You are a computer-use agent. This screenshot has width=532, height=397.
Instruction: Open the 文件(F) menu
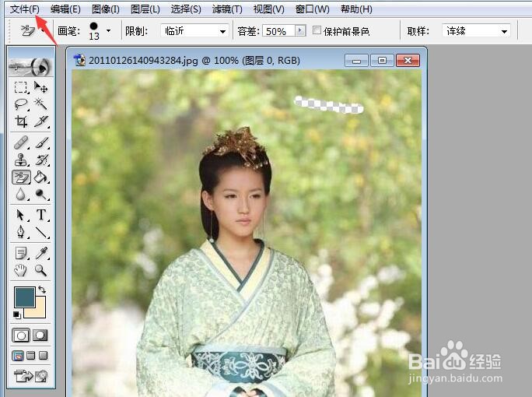24,9
